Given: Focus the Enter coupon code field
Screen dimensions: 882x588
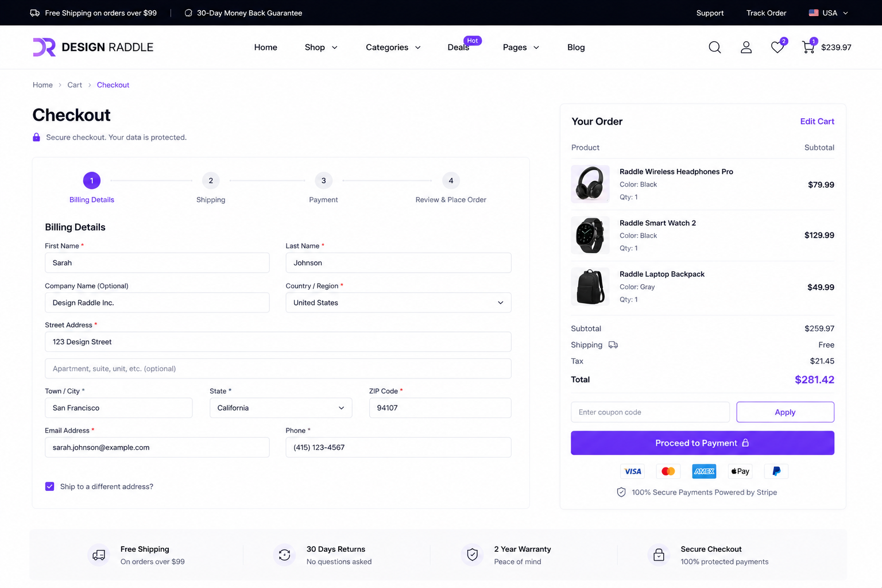Looking at the screenshot, I should point(650,412).
